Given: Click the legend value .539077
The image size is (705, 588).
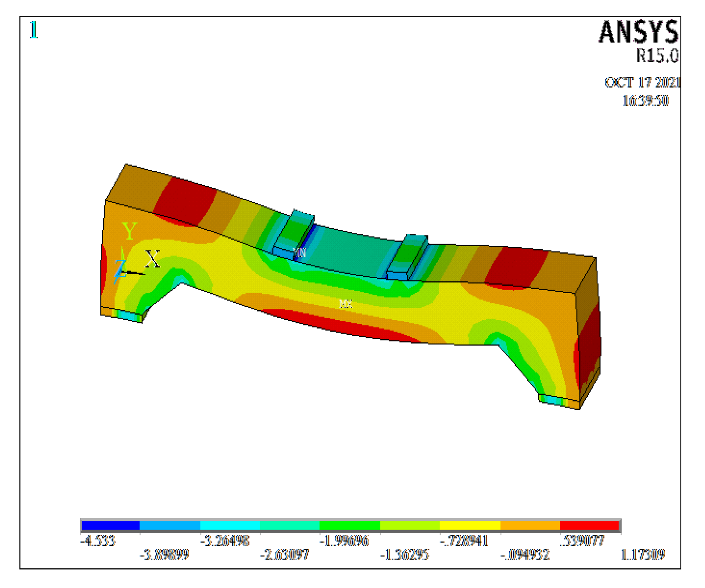Looking at the screenshot, I should (x=583, y=541).
